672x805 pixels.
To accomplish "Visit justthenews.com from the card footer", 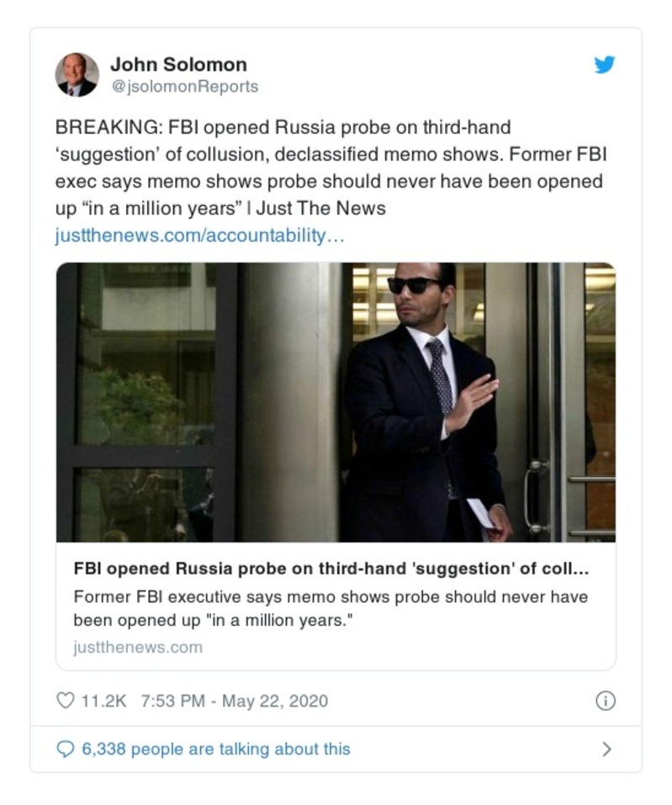I will [x=137, y=647].
